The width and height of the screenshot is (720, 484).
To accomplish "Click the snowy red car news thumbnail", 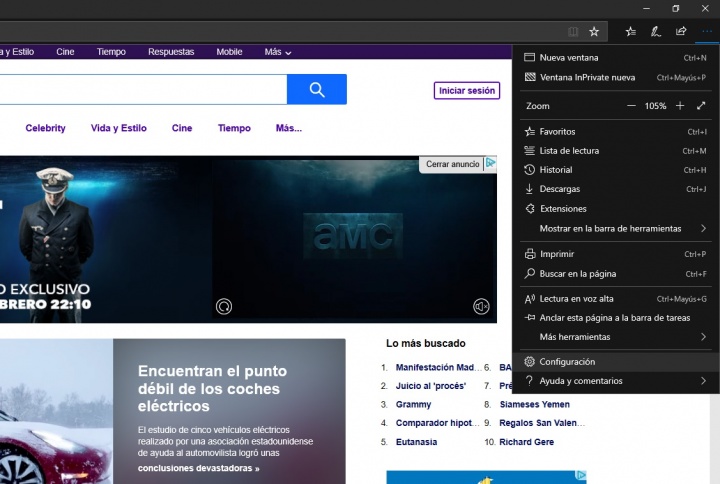I will coord(56,411).
